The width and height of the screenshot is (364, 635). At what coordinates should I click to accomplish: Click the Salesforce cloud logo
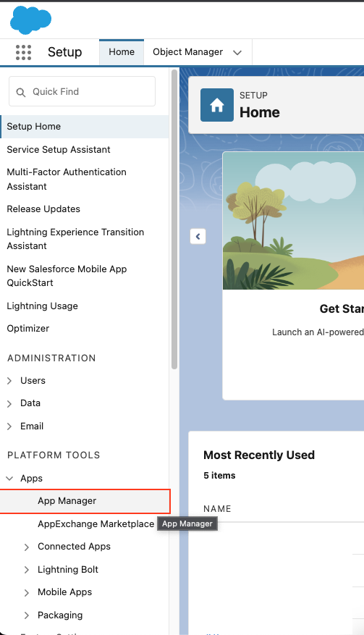point(31,20)
